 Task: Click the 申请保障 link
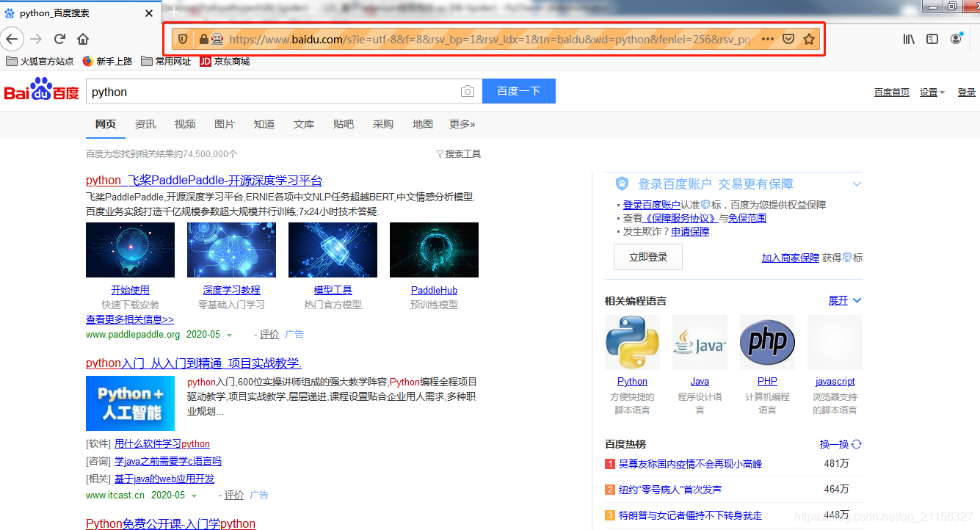690,231
